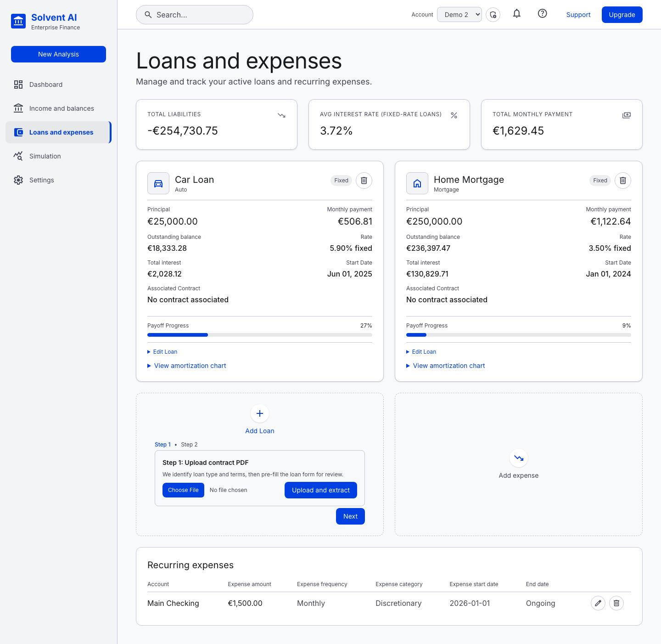The height and width of the screenshot is (644, 661).
Task: Delete the Car Loan via trash icon
Action: point(364,181)
